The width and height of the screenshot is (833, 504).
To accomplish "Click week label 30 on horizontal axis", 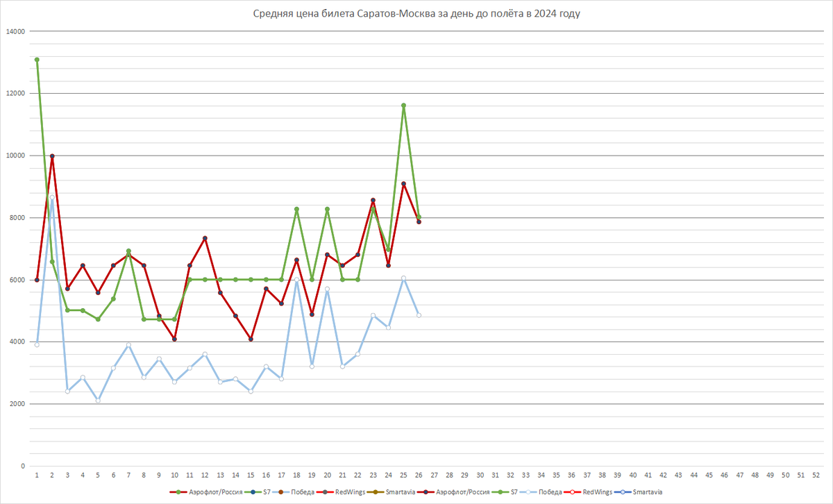I will (480, 476).
